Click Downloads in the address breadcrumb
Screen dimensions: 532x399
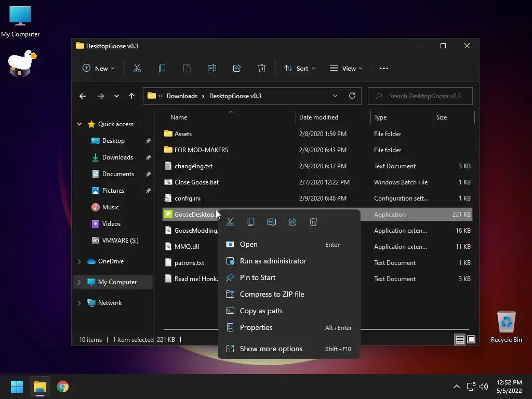tap(182, 96)
